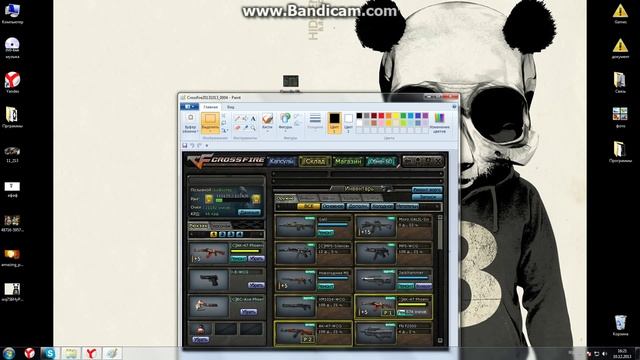Select the Games desktop icon
This screenshot has width=640, height=360.
coord(620,14)
